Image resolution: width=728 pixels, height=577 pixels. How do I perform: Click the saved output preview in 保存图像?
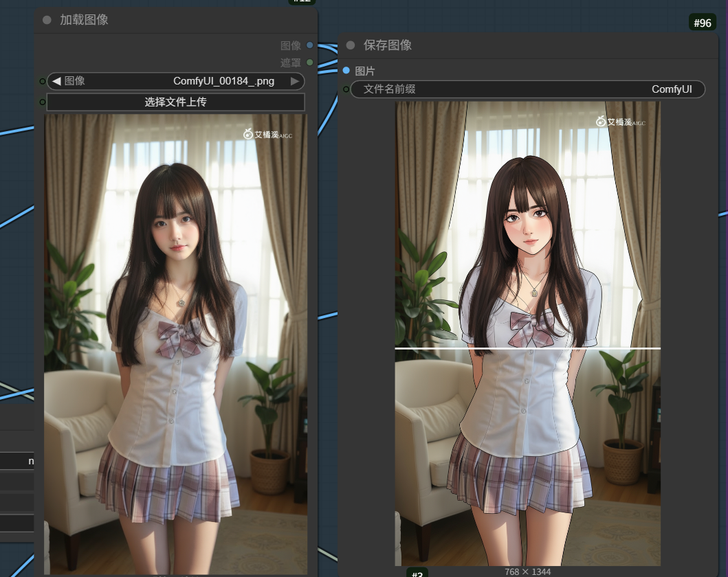527,333
